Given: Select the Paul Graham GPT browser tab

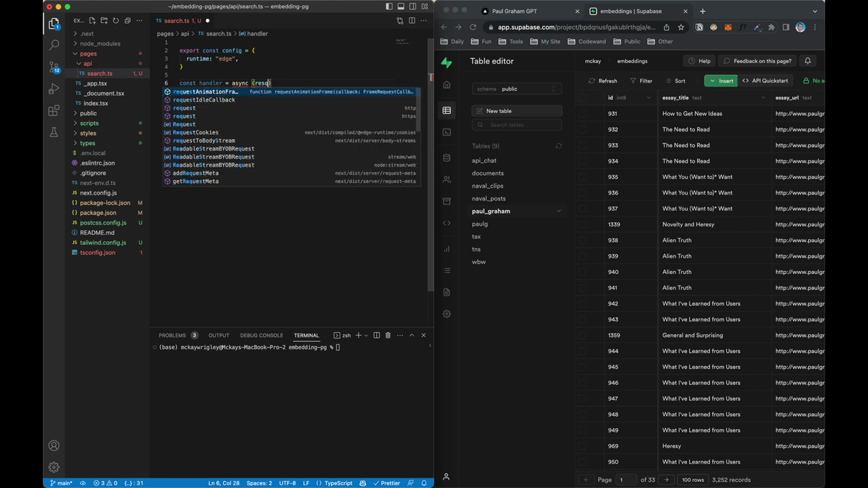Looking at the screenshot, I should [x=529, y=11].
